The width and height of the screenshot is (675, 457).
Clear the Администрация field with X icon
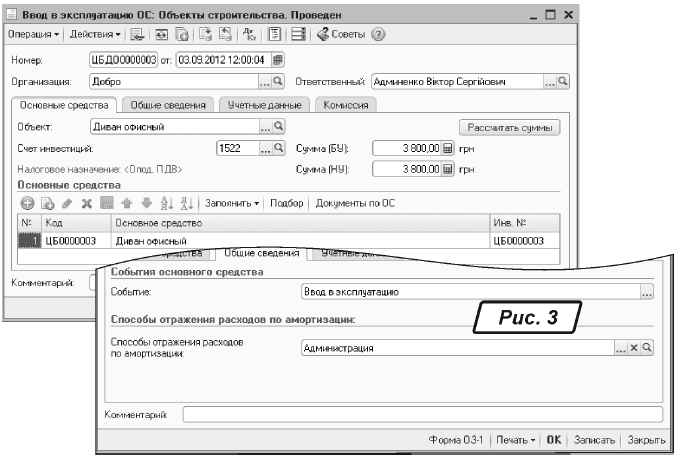(633, 347)
